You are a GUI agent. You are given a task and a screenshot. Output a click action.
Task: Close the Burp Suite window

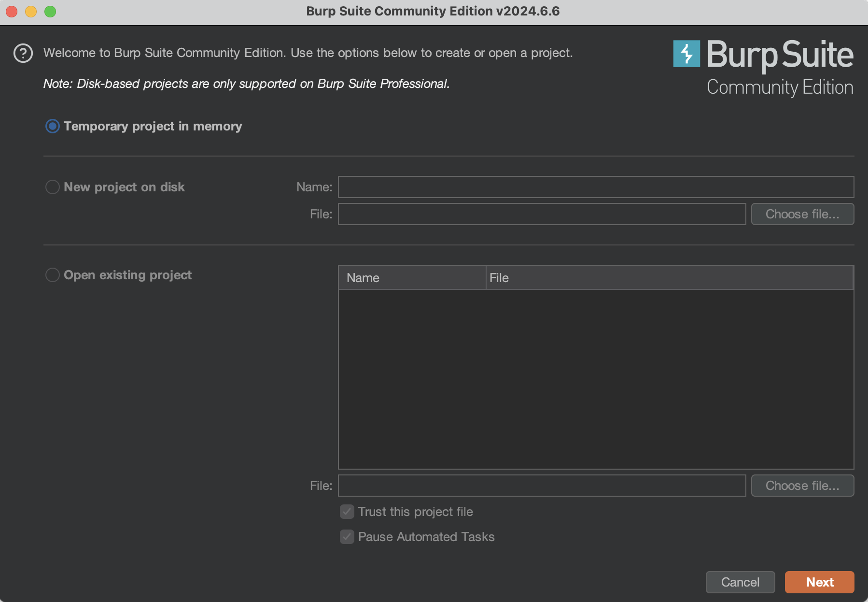[12, 11]
